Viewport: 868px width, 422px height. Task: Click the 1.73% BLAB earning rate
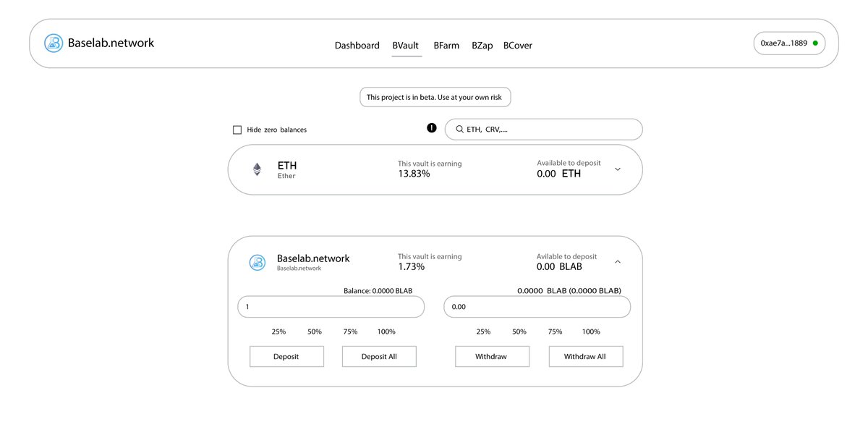411,266
